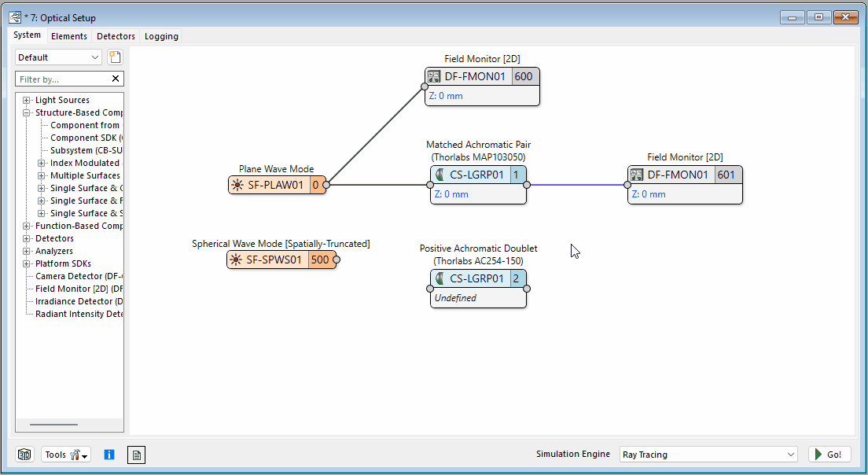Open the Tools dropdown menu
868x475 pixels.
66,455
